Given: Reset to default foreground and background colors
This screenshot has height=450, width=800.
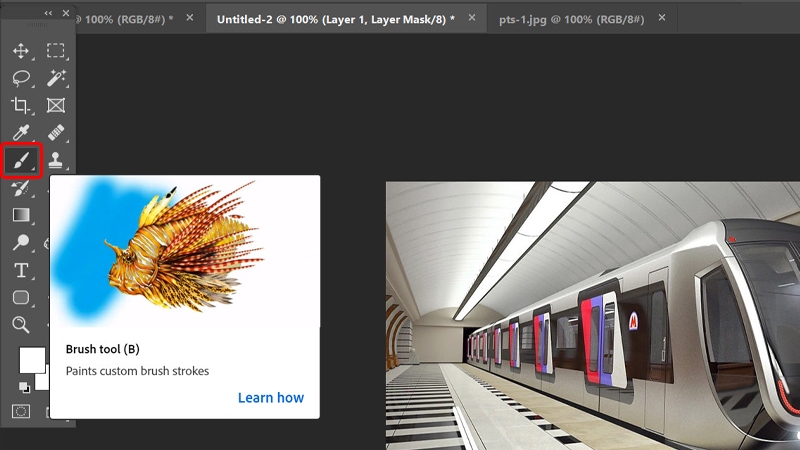Looking at the screenshot, I should [24, 388].
